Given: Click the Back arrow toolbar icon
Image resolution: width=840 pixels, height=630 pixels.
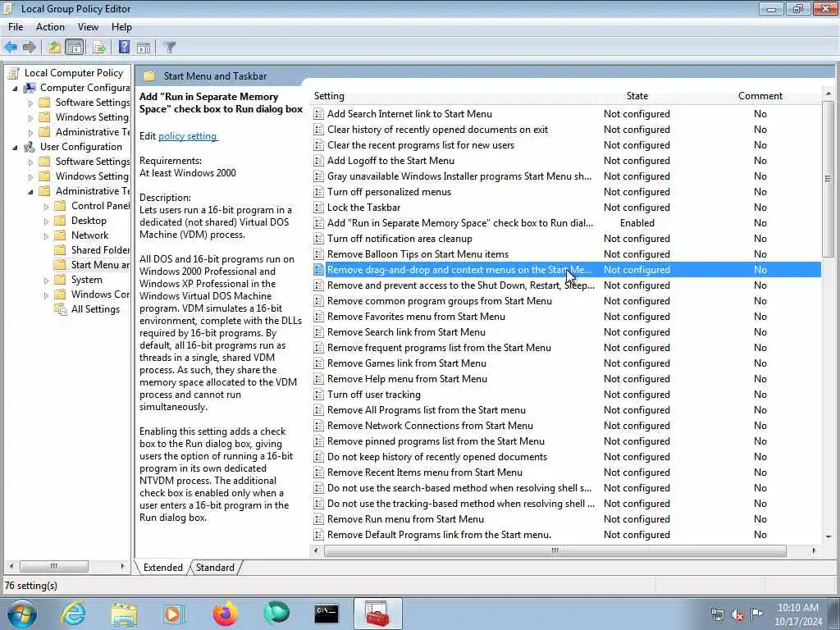Looking at the screenshot, I should (11, 47).
